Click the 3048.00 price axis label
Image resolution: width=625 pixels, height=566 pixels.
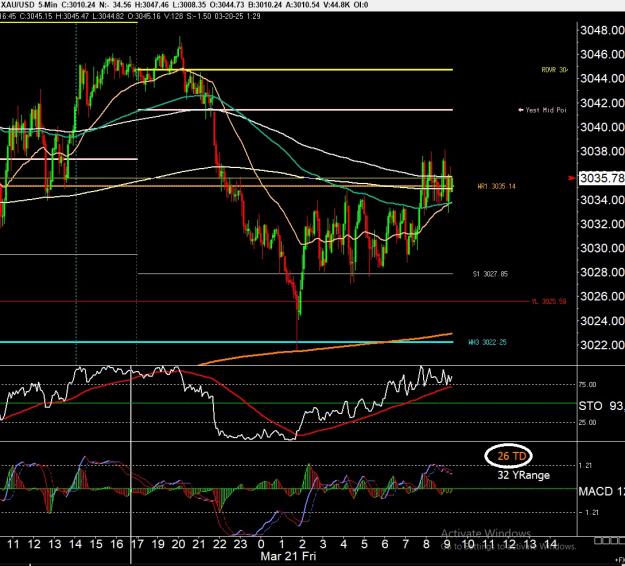point(602,30)
